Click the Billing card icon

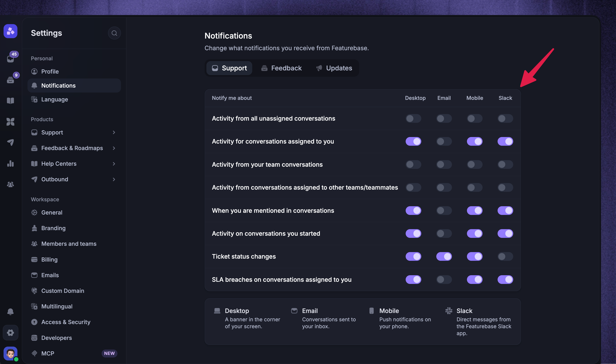[34, 260]
